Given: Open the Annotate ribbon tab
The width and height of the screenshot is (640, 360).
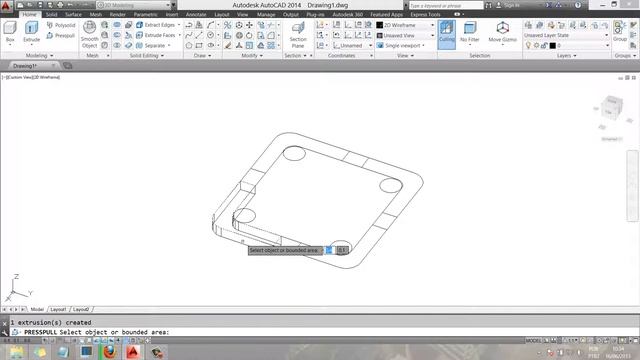Looking at the screenshot, I should point(196,14).
